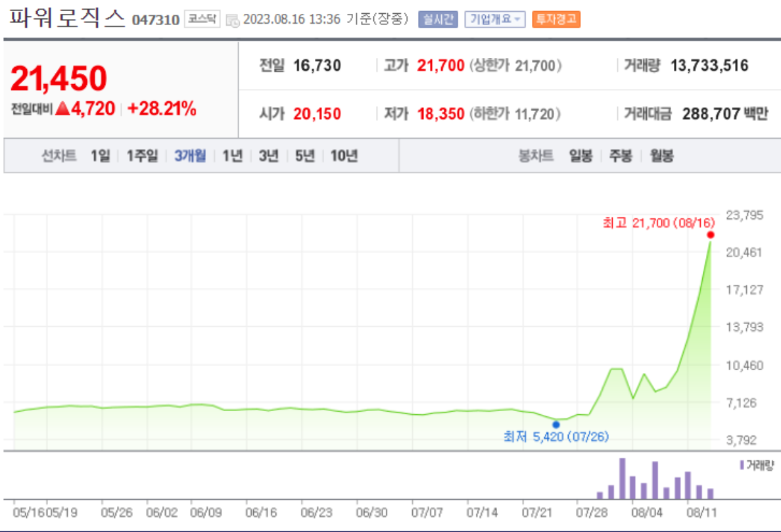Click the 최고 21,700 (08/16) label
The width and height of the screenshot is (781, 532).
(659, 223)
